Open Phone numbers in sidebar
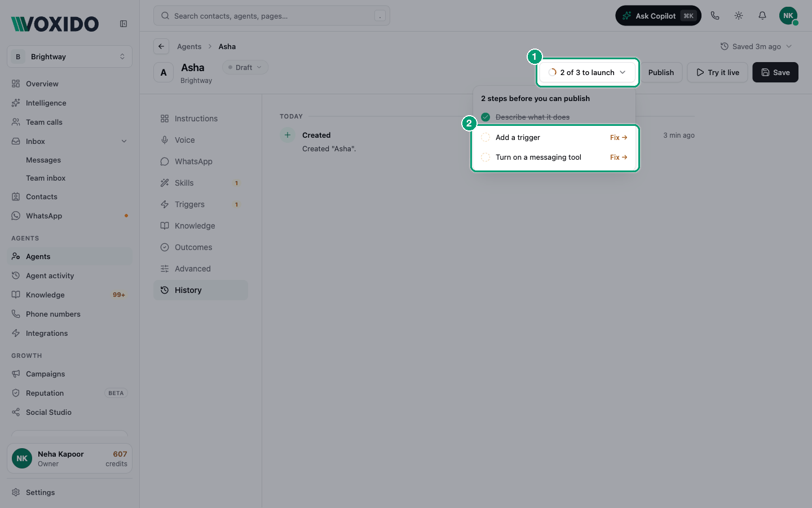The image size is (812, 508). [69, 314]
